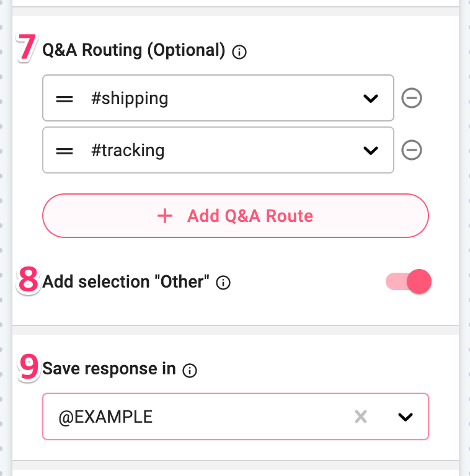Select the #tracking route field

pos(218,150)
